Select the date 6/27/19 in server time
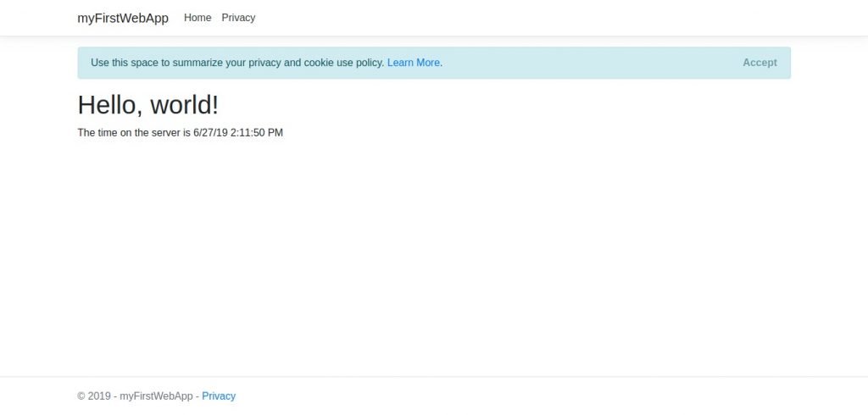868x415 pixels. point(210,133)
